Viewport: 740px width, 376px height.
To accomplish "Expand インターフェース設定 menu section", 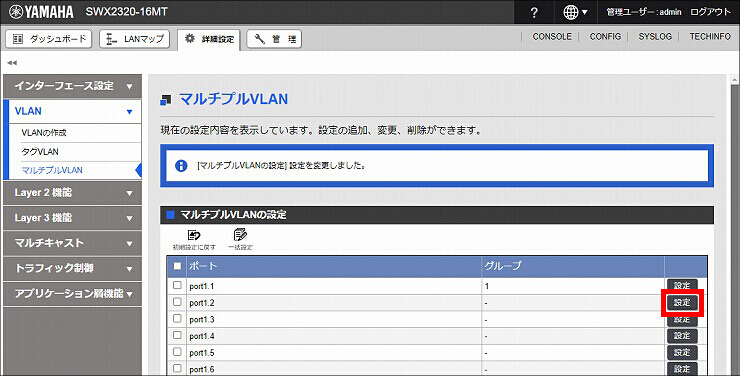I will click(x=72, y=86).
